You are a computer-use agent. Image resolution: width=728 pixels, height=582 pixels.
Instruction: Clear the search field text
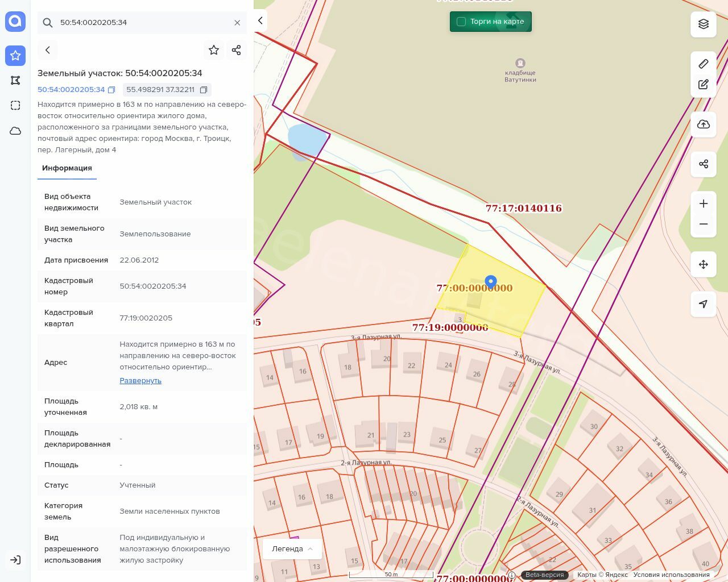pyautogui.click(x=237, y=23)
